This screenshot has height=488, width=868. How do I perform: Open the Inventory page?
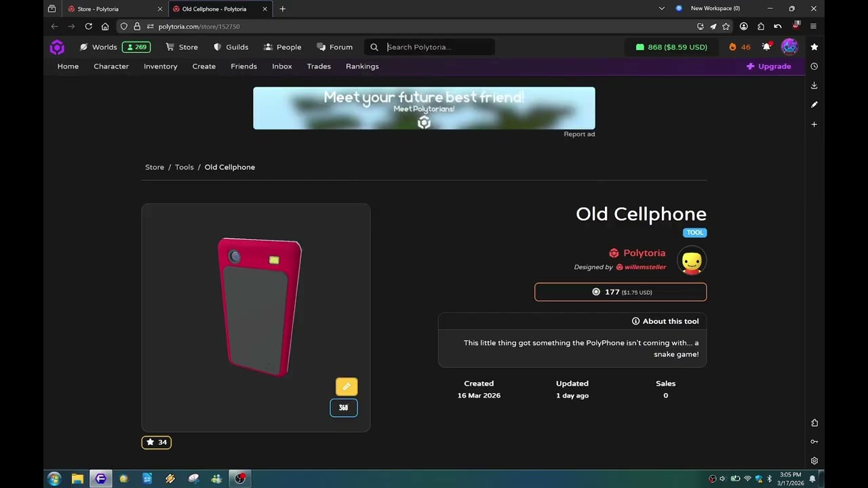[x=161, y=66]
